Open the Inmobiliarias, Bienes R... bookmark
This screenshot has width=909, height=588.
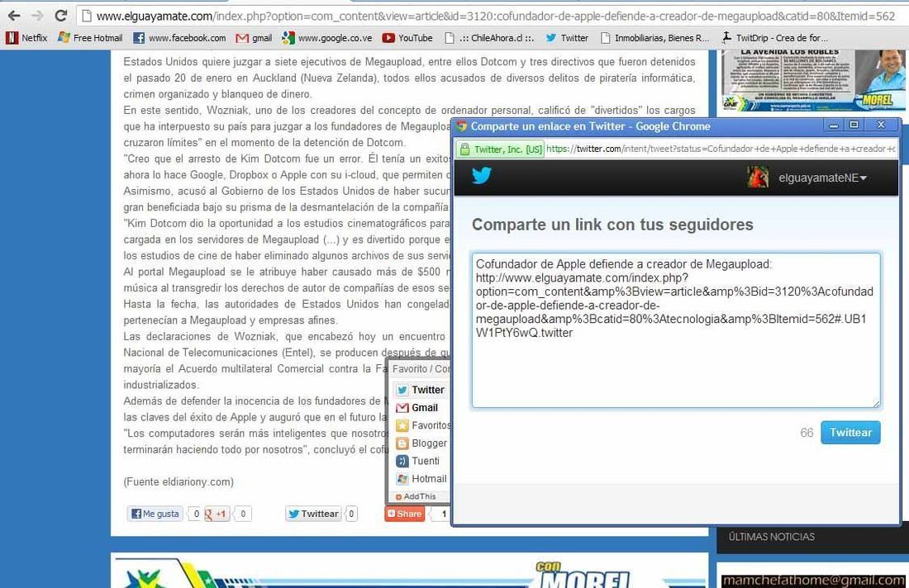(x=654, y=38)
